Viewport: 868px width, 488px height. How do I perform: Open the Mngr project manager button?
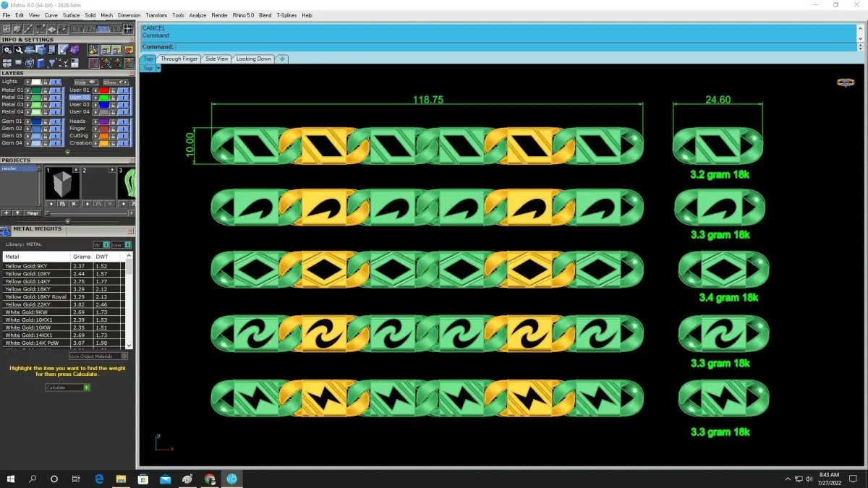(33, 213)
